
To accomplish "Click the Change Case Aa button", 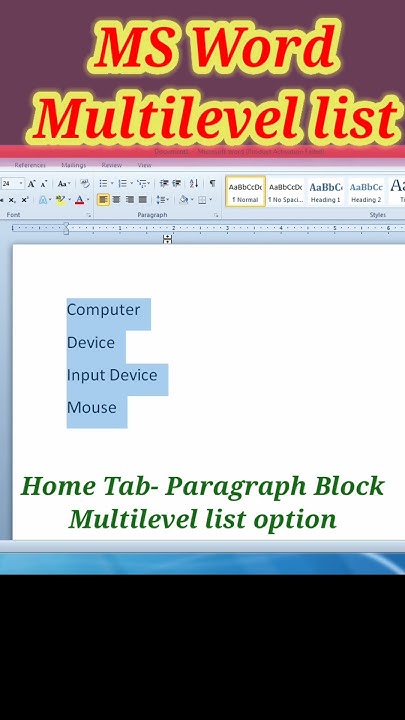I will click(x=62, y=184).
